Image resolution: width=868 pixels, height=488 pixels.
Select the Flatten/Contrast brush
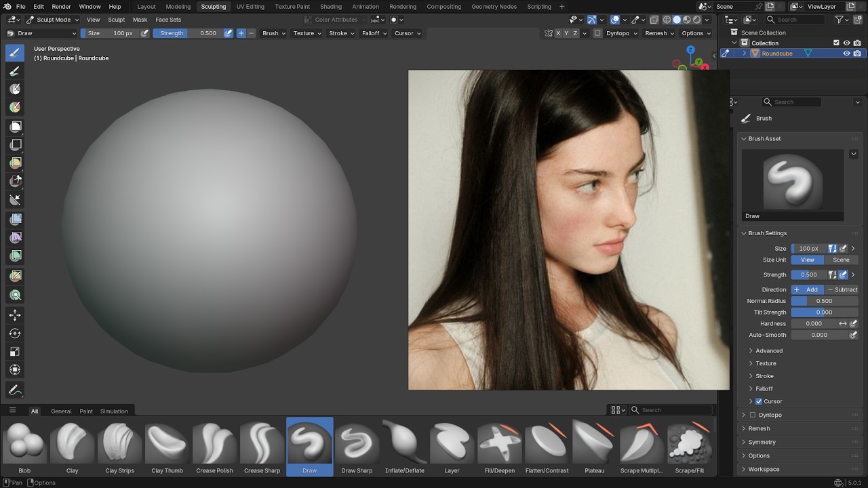(x=547, y=447)
